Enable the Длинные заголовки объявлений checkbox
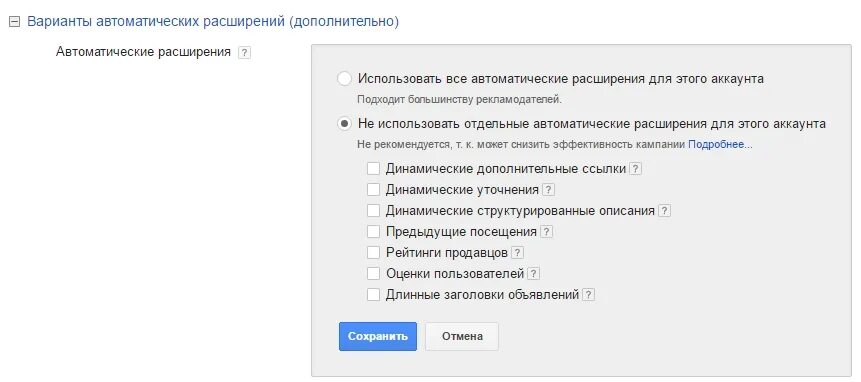Image resolution: width=861 pixels, height=382 pixels. 373,295
